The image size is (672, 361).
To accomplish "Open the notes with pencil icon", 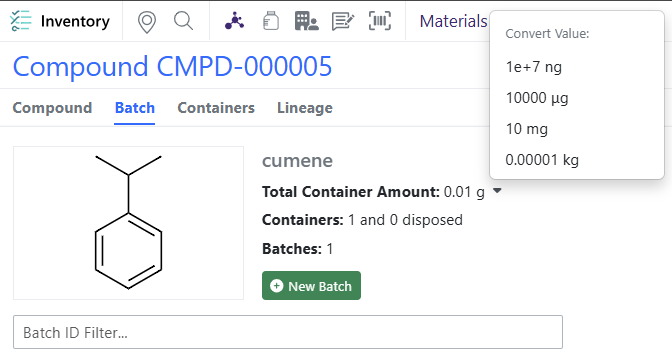I will point(343,21).
